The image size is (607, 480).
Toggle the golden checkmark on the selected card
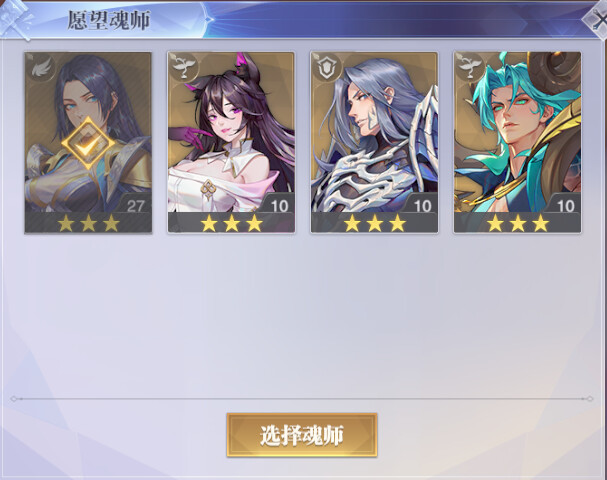88,144
